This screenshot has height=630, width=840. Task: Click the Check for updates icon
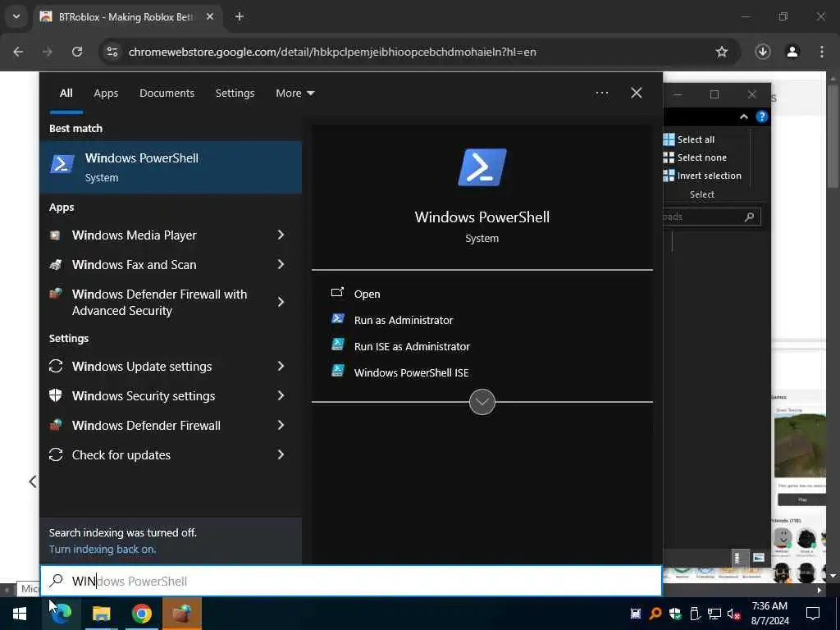point(56,454)
